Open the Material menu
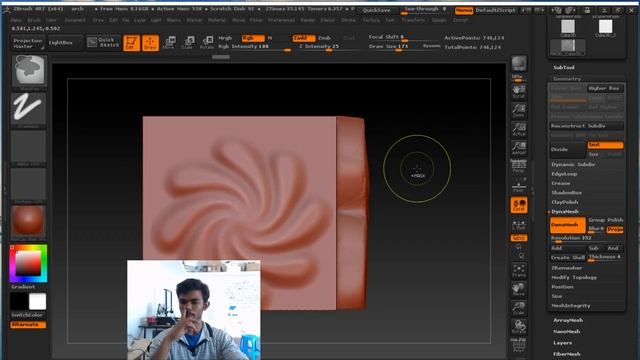The height and width of the screenshot is (360, 640). [x=216, y=20]
